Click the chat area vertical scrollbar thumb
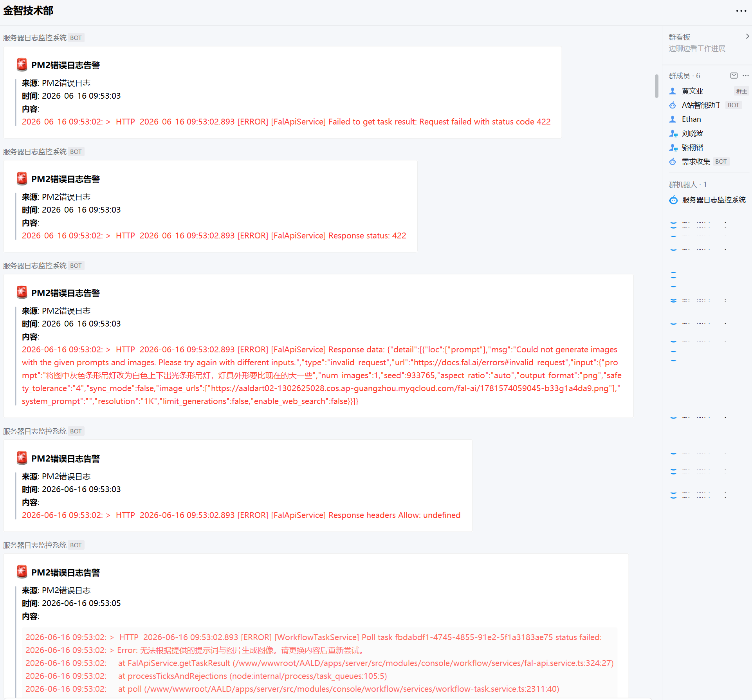Viewport: 752px width, 700px height. (x=656, y=86)
